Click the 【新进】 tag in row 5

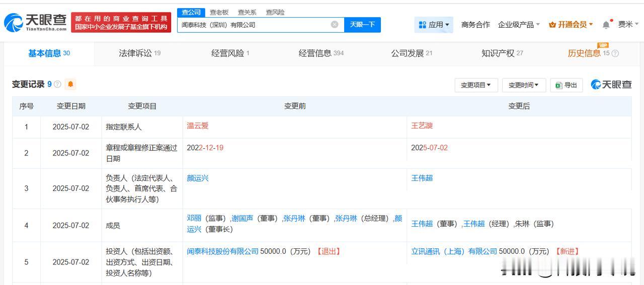coord(567,251)
